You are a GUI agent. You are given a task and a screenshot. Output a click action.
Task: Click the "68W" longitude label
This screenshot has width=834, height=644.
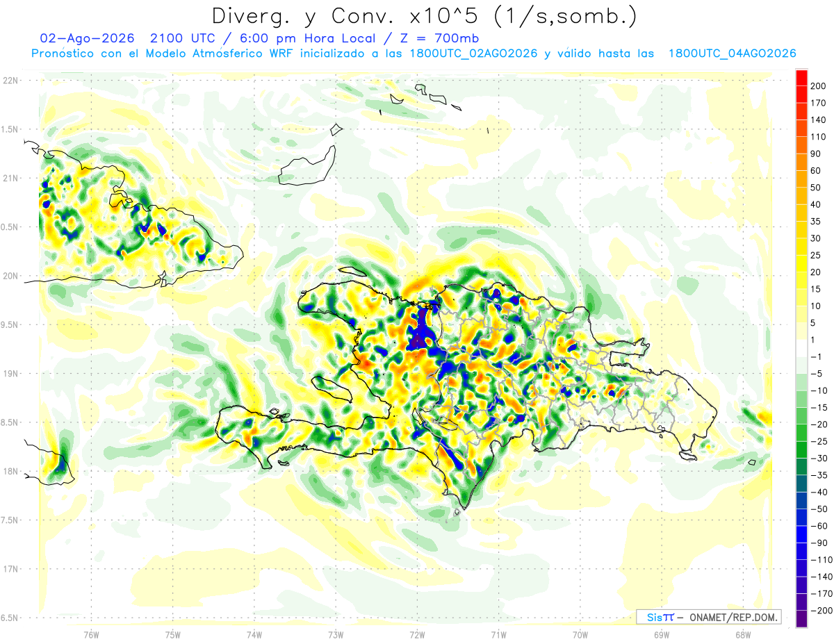[743, 635]
